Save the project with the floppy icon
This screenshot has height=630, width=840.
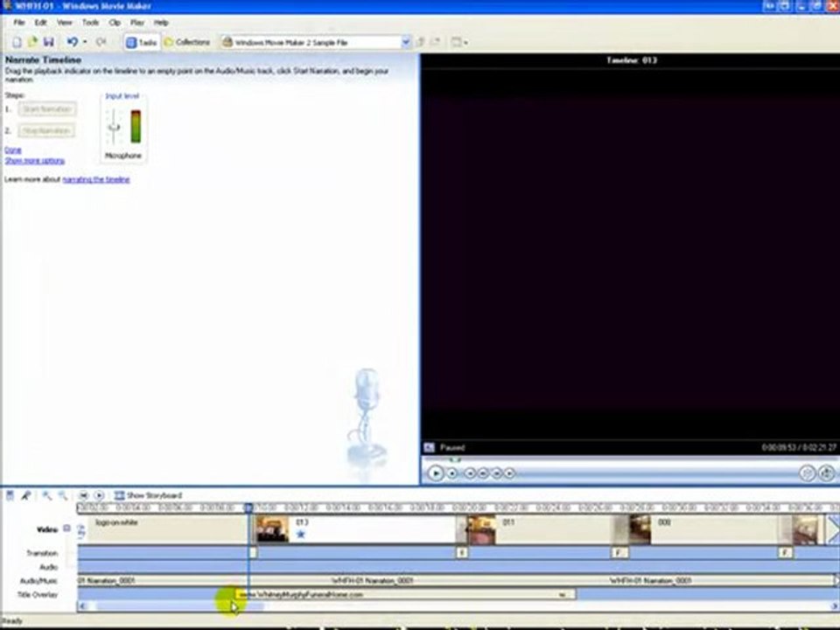(48, 42)
